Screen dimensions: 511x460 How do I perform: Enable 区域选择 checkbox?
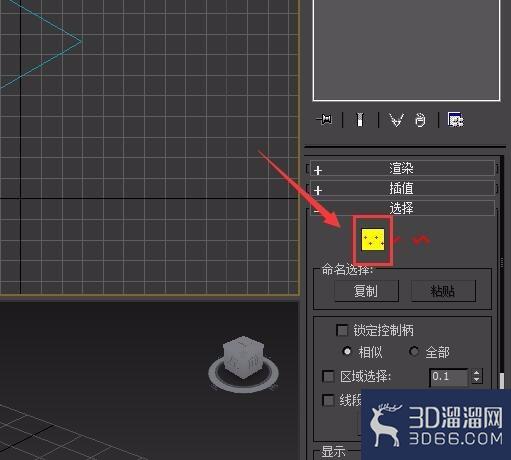point(328,376)
